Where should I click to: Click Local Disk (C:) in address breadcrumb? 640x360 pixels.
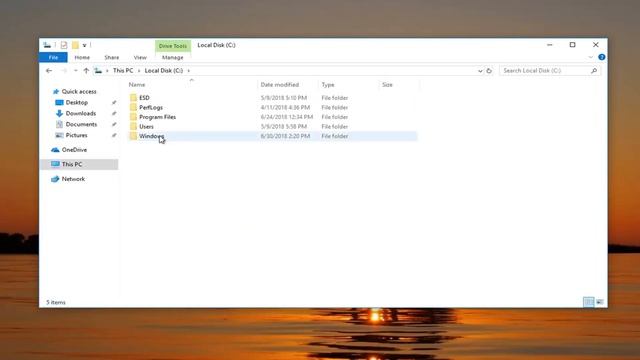point(164,71)
